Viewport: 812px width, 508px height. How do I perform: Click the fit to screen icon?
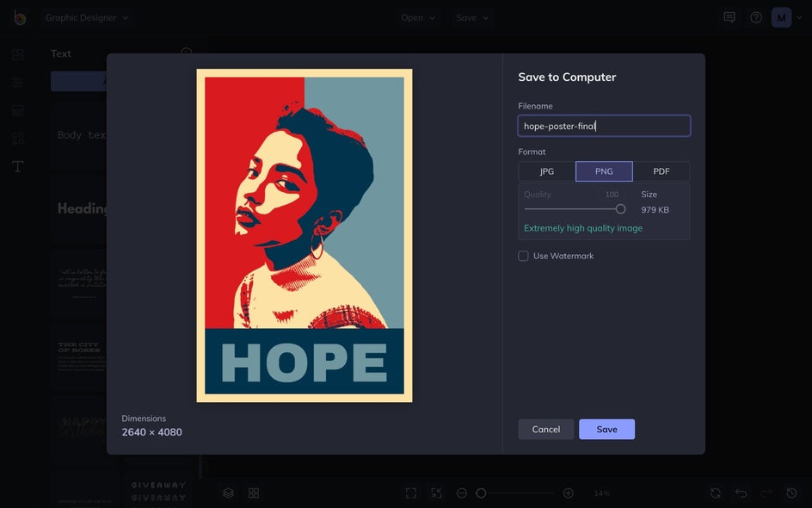pos(411,493)
